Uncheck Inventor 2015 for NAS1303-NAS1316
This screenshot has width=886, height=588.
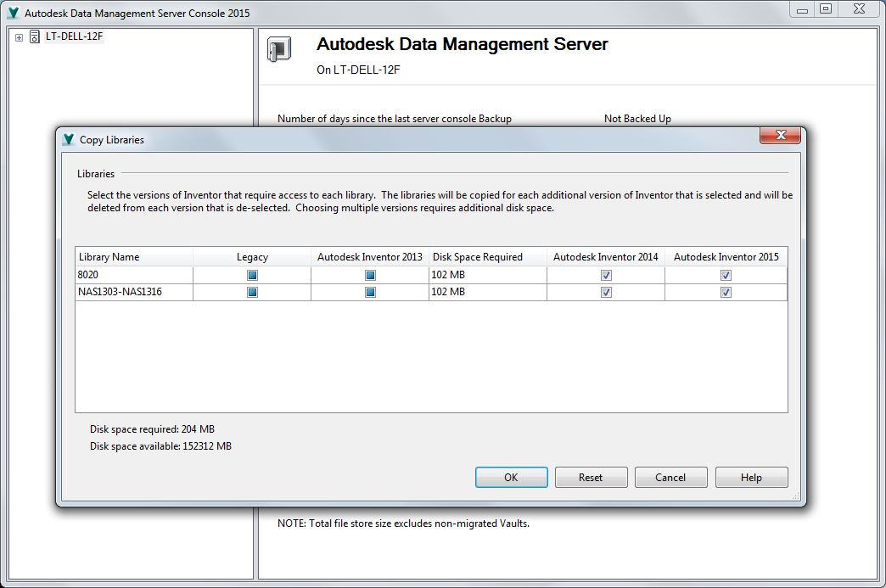726,292
